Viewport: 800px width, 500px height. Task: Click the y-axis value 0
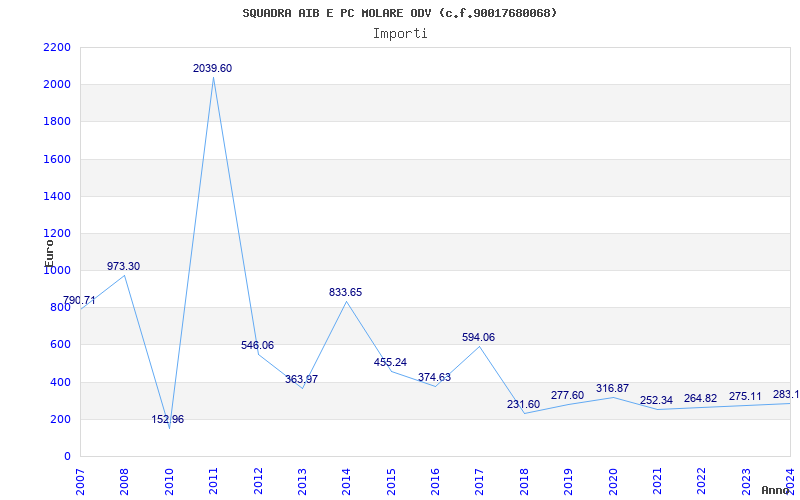click(67, 457)
